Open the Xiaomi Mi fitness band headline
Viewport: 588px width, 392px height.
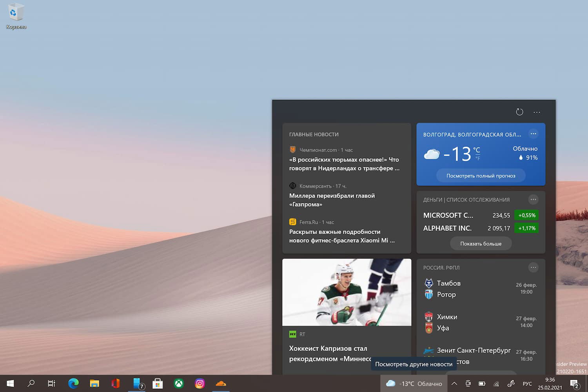[x=342, y=236]
